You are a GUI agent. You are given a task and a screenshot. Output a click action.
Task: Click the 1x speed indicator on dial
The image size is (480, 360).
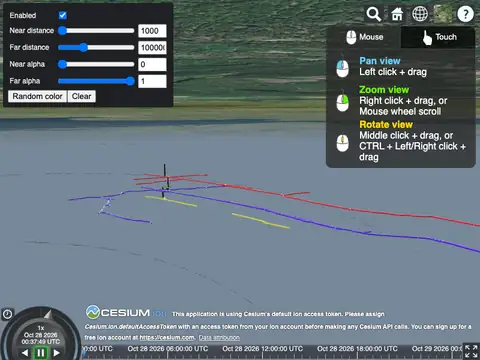[x=41, y=328]
